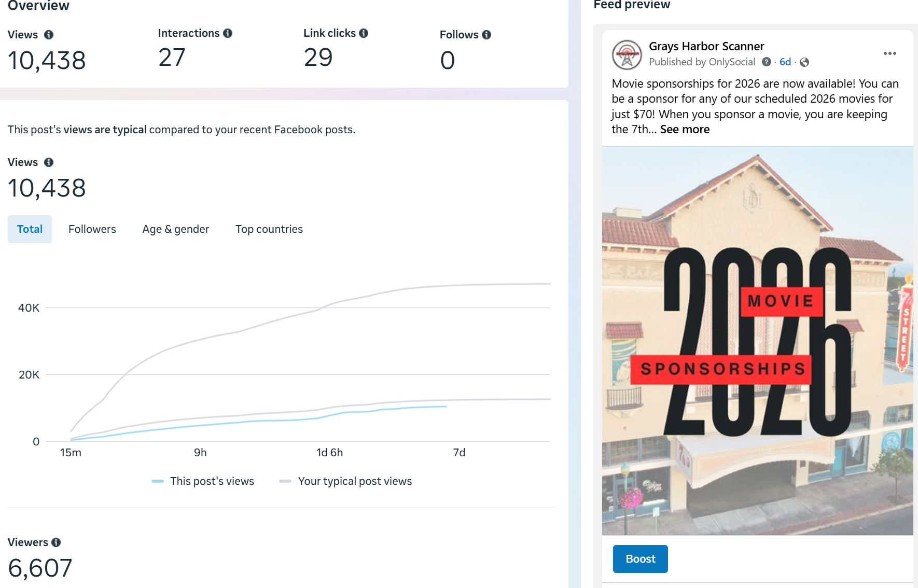Click the Interactions info icon
918x588 pixels.
click(228, 33)
